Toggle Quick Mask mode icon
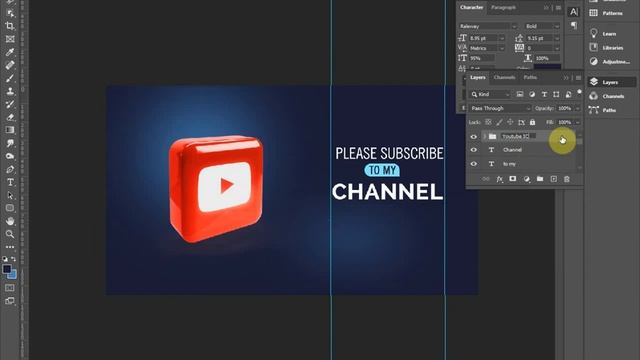The height and width of the screenshot is (360, 640). click(10, 288)
